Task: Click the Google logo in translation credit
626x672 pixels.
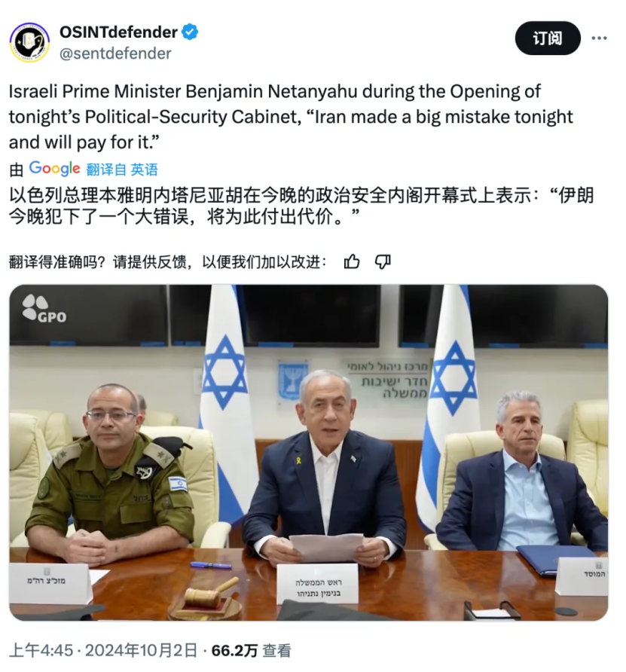Action: [54, 169]
